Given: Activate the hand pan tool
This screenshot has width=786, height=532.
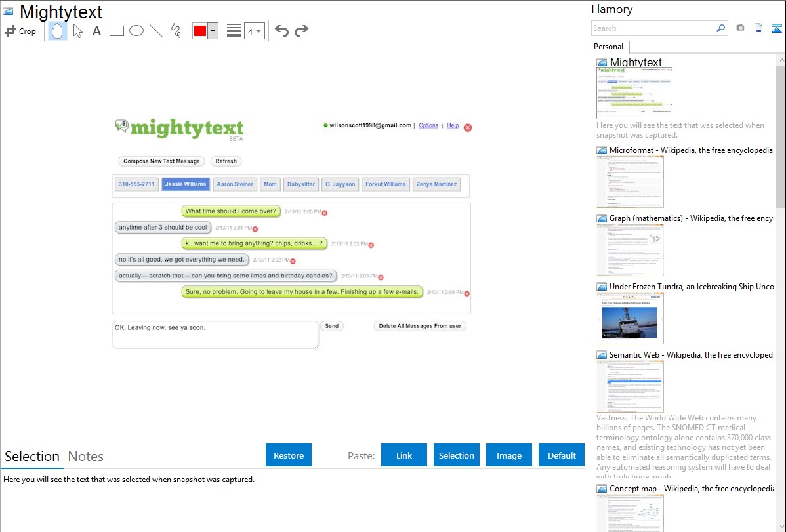Looking at the screenshot, I should 58,31.
